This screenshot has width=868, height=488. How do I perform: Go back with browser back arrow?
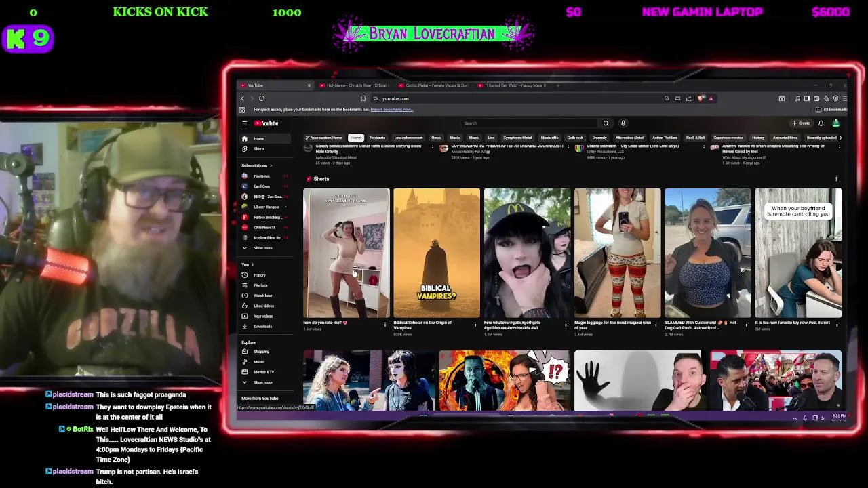[243, 98]
